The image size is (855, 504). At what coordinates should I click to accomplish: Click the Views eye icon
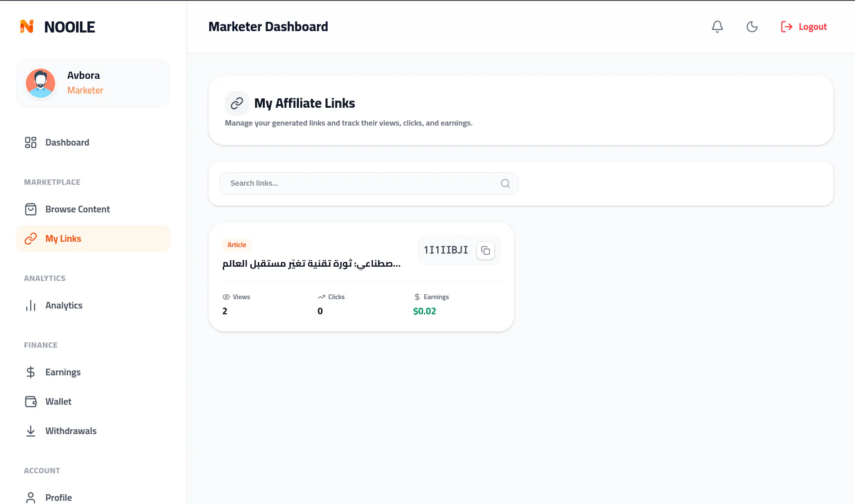[226, 297]
